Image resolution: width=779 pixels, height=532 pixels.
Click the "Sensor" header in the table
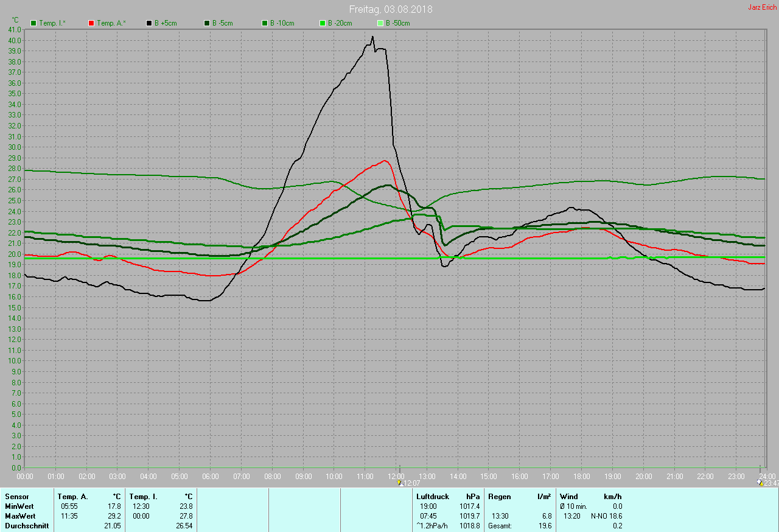point(16,497)
